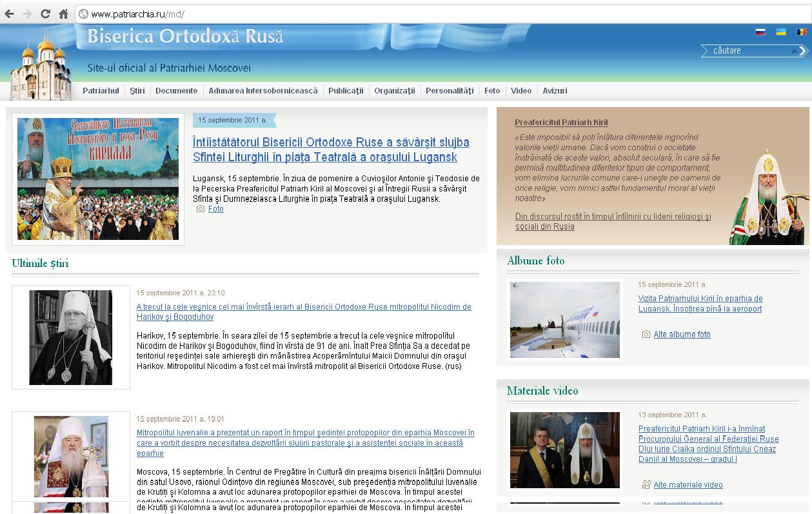
Task: Open the video thumbnail with Ciaika and Patriarch
Action: point(565,450)
